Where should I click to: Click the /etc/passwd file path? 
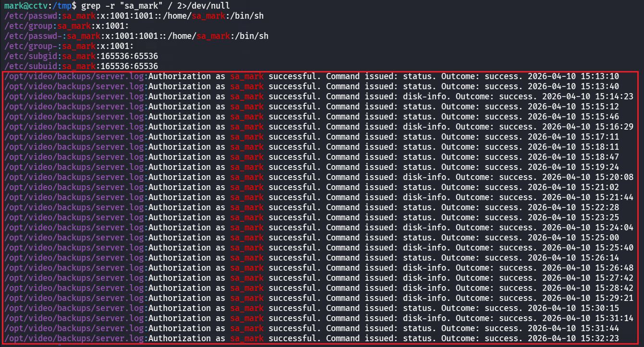click(x=31, y=16)
